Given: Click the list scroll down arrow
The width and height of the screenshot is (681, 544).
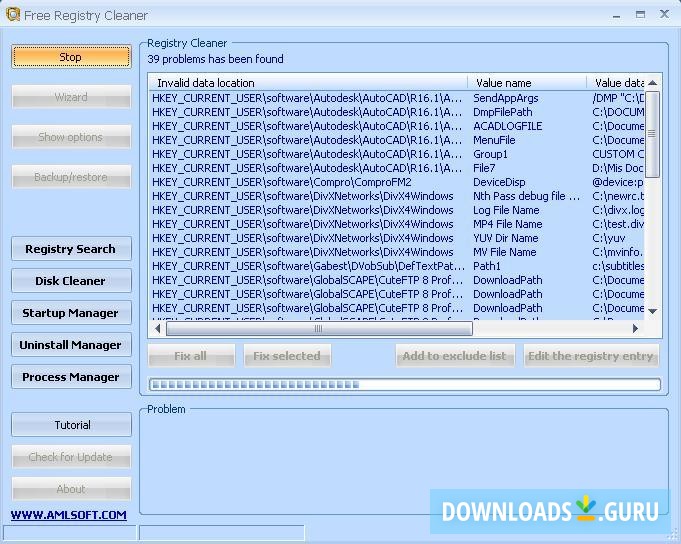Looking at the screenshot, I should click(x=652, y=311).
